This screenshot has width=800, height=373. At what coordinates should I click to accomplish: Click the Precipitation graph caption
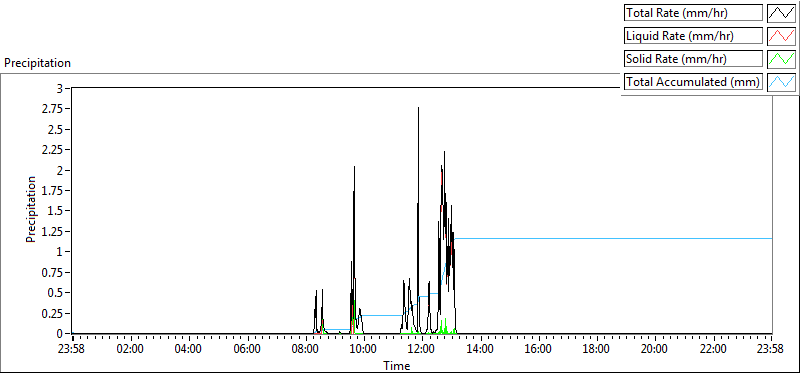[x=37, y=63]
